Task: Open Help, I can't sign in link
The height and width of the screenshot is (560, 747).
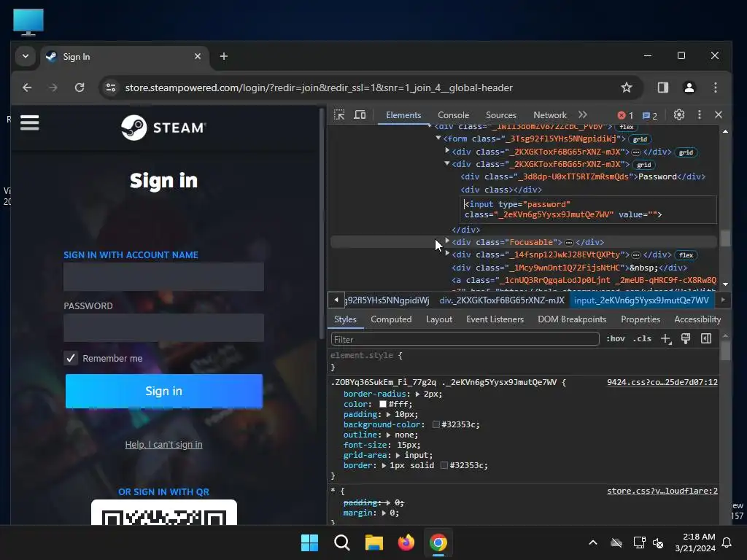Action: coord(163,445)
